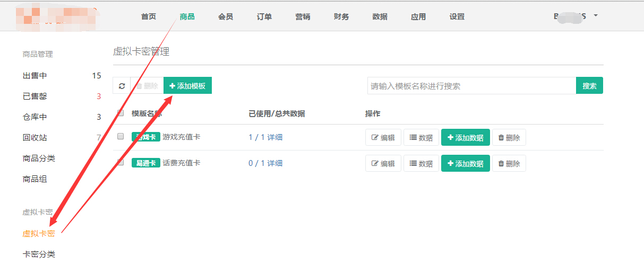Image resolution: width=644 pixels, height=265 pixels.
Task: Open the user account dropdown arrow
Action: pyautogui.click(x=595, y=16)
